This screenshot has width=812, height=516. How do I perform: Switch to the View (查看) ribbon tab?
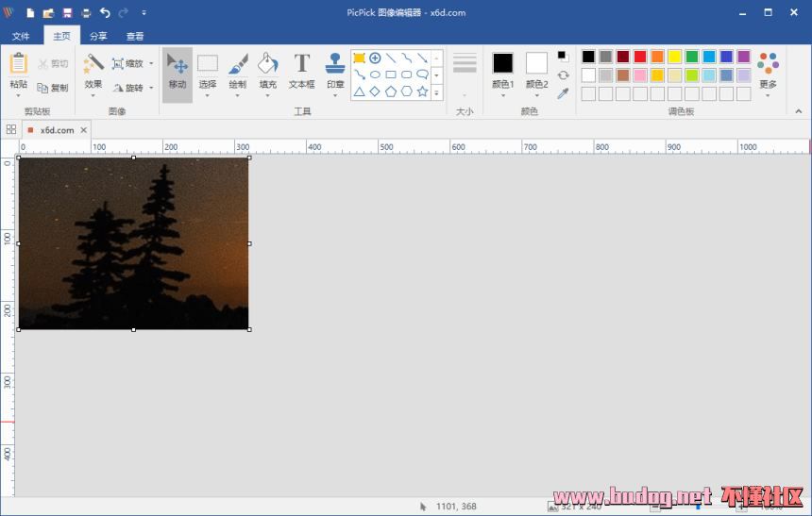135,36
